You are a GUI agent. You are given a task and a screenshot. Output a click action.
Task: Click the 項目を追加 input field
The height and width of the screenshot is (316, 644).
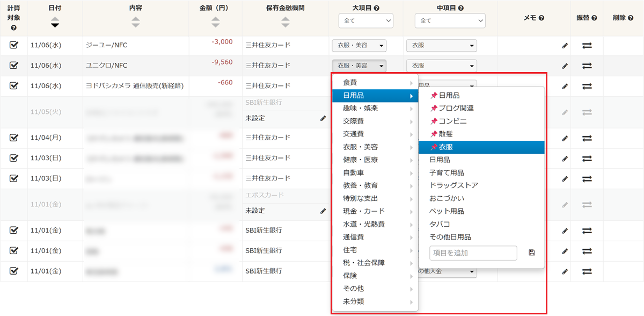pos(473,253)
